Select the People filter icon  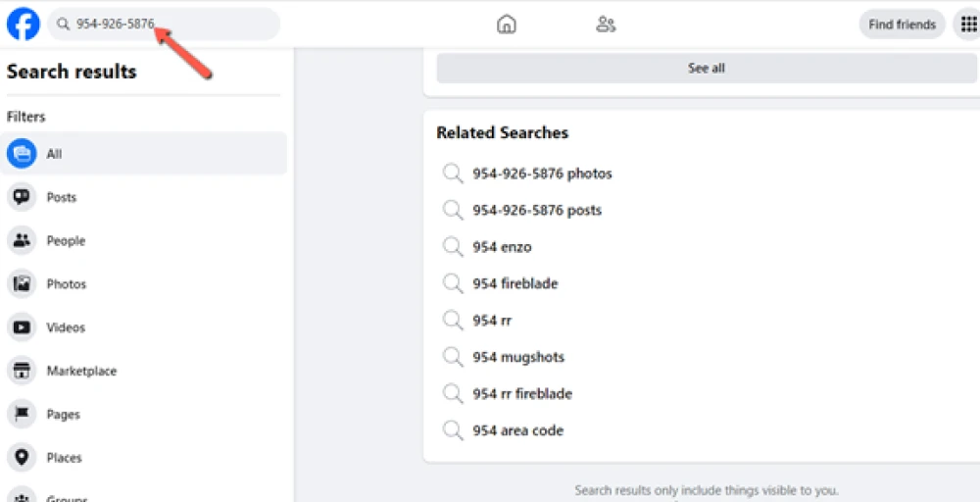[22, 240]
